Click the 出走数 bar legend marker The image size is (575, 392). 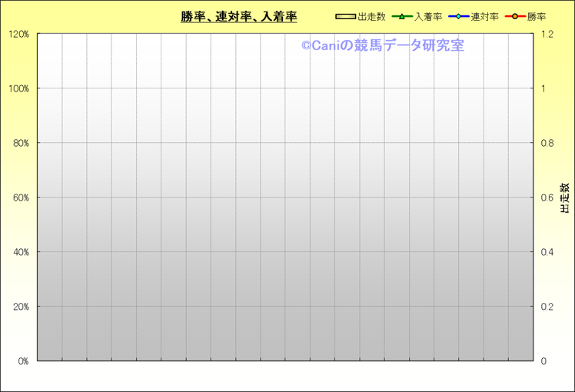pos(345,17)
